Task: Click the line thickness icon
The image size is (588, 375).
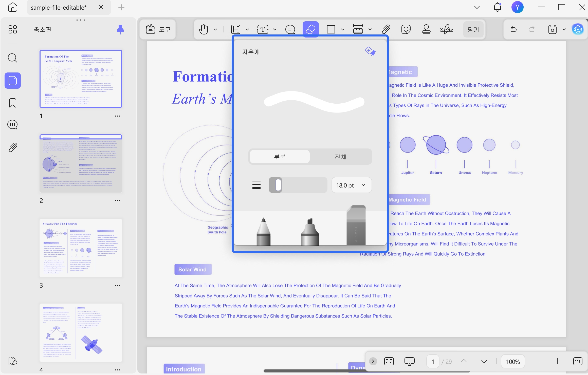Action: point(256,185)
